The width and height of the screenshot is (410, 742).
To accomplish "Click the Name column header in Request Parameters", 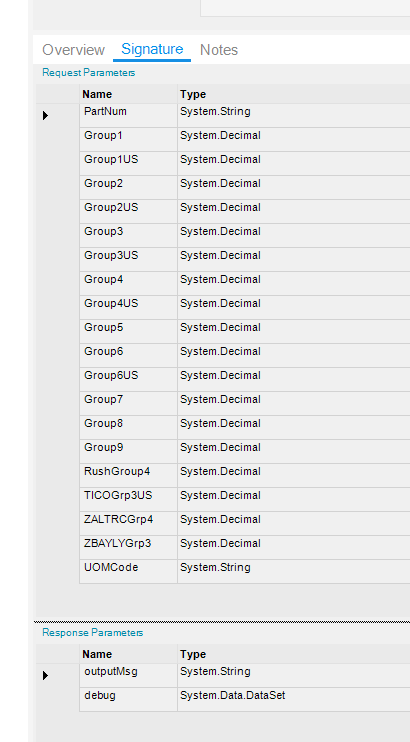I will [128, 94].
